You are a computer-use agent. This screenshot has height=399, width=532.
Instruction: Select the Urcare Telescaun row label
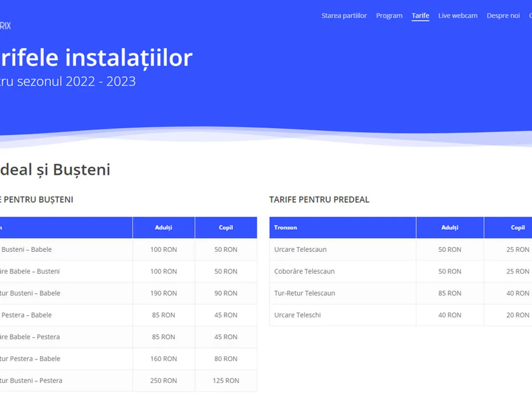click(300, 250)
